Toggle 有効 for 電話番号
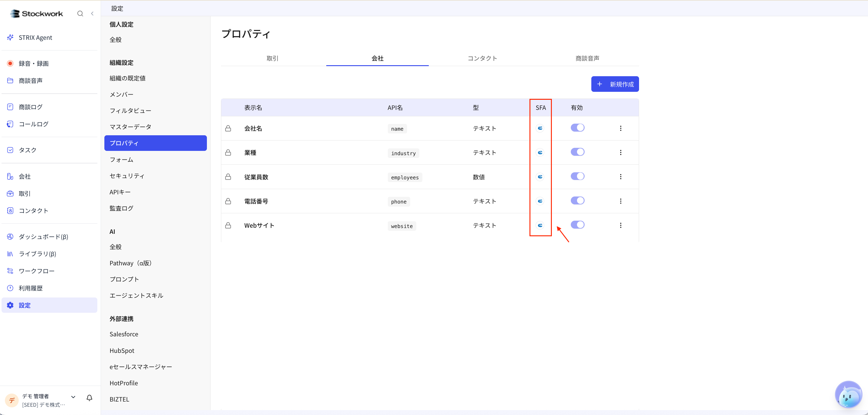Screen dimensions: 868x415 coord(578,200)
